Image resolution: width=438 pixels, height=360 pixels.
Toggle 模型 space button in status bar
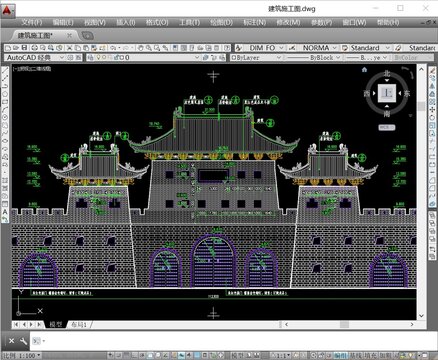(x=238, y=356)
